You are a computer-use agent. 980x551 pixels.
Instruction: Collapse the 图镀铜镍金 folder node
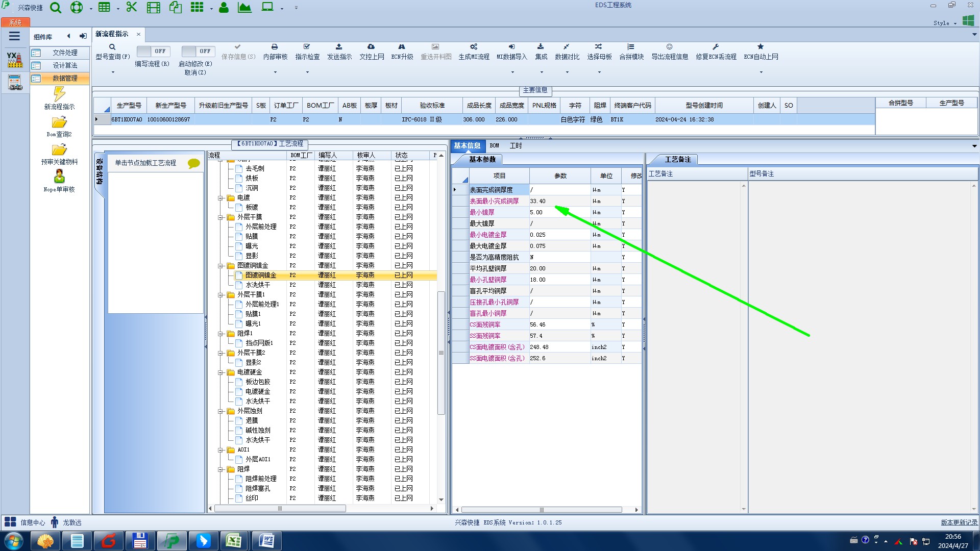[221, 266]
